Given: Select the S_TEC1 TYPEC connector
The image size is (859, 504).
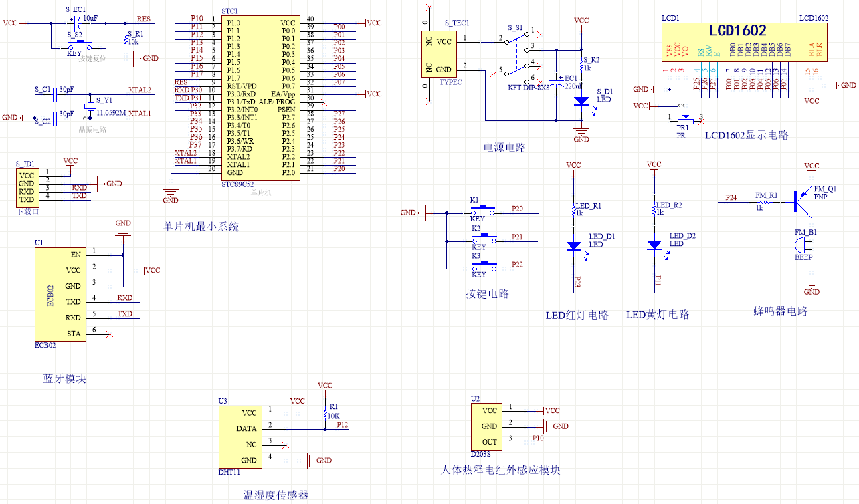Looking at the screenshot, I should [438, 55].
